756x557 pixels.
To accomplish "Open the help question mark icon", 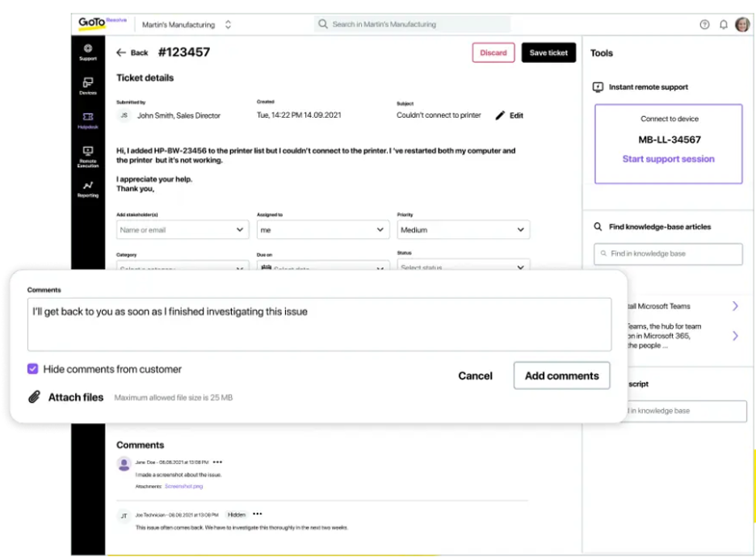I will pyautogui.click(x=705, y=25).
